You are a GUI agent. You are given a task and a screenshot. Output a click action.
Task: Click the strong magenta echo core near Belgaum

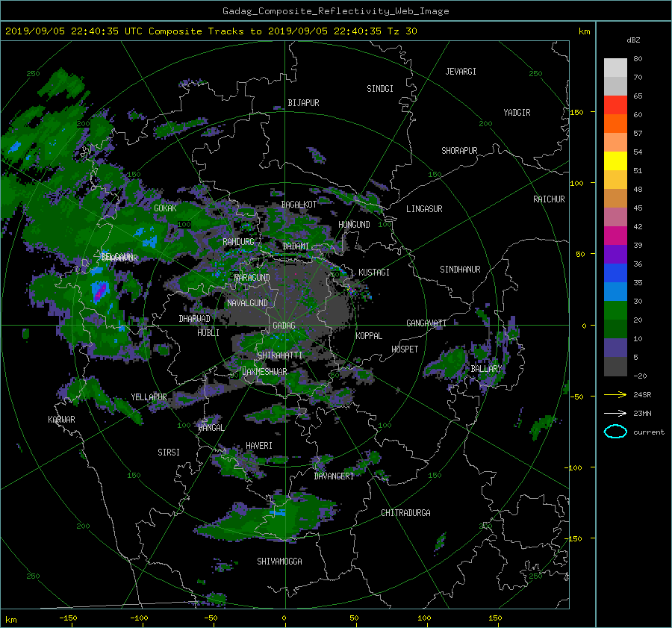(100, 292)
